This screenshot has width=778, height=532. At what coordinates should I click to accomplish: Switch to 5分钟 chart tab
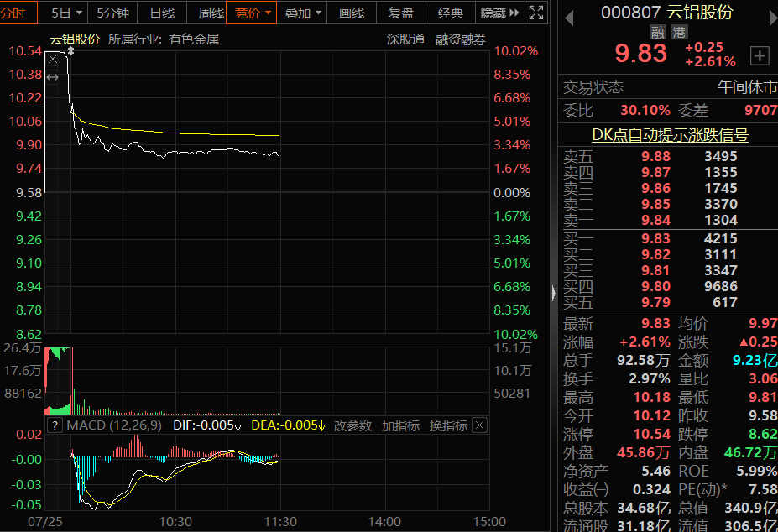(x=112, y=13)
